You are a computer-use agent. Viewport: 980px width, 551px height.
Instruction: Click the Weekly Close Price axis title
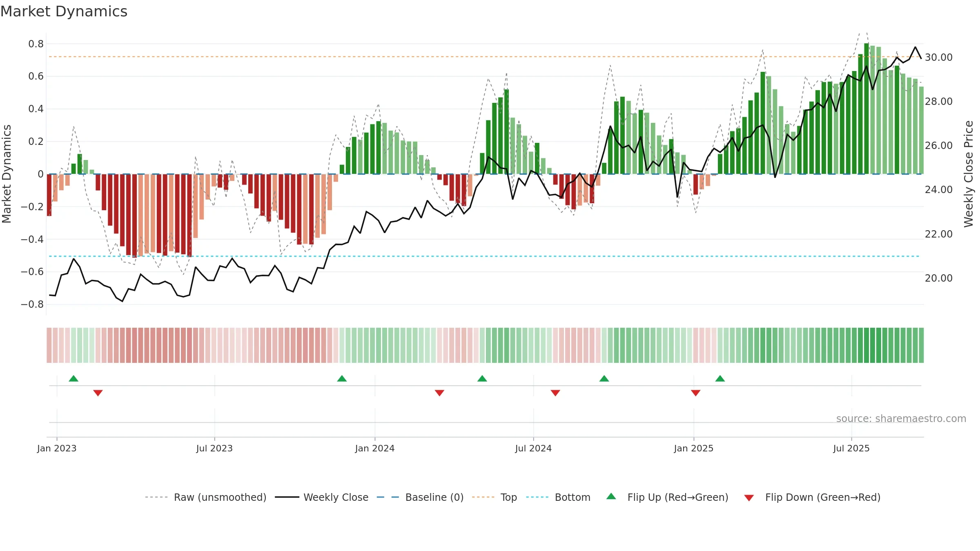tap(969, 174)
